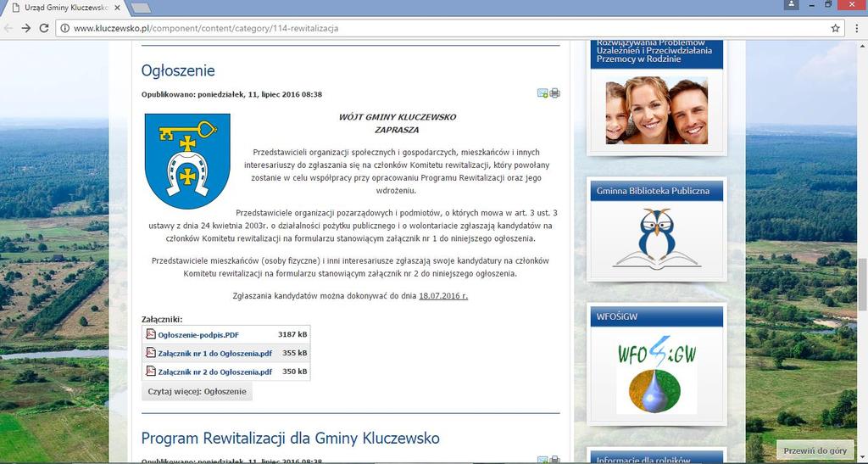Open PDF icon beside Załącznik nr 1

tap(151, 353)
